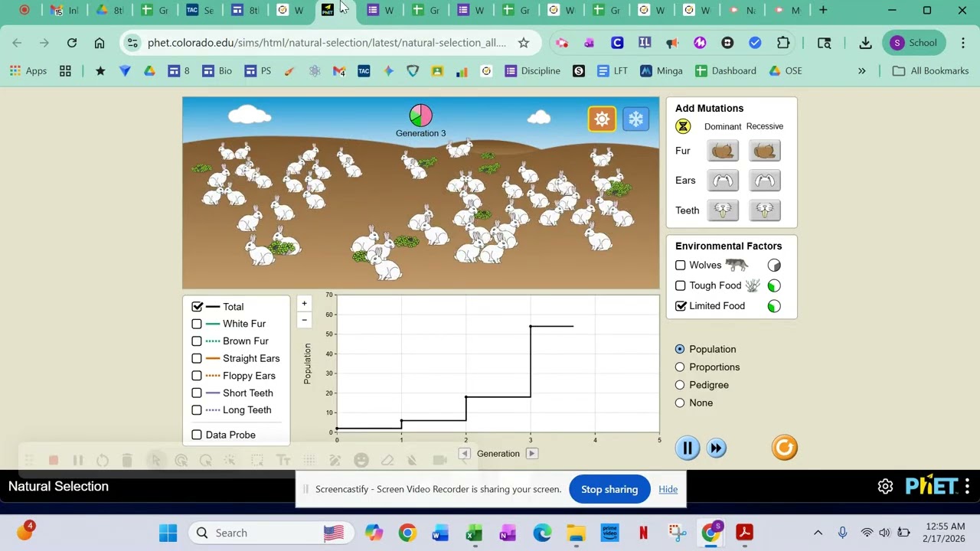Open the Windows Start menu
The width and height of the screenshot is (980, 551).
click(168, 533)
